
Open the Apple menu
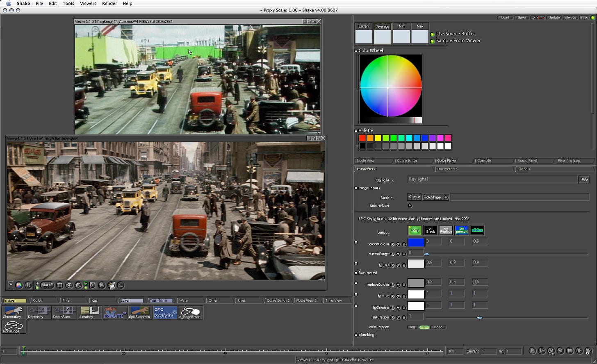pyautogui.click(x=8, y=3)
